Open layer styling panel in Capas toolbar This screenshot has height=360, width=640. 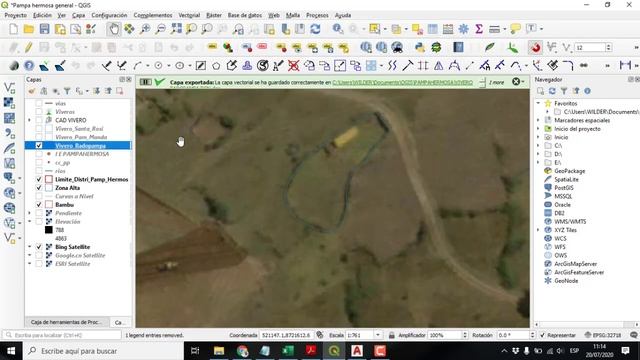tap(32, 91)
